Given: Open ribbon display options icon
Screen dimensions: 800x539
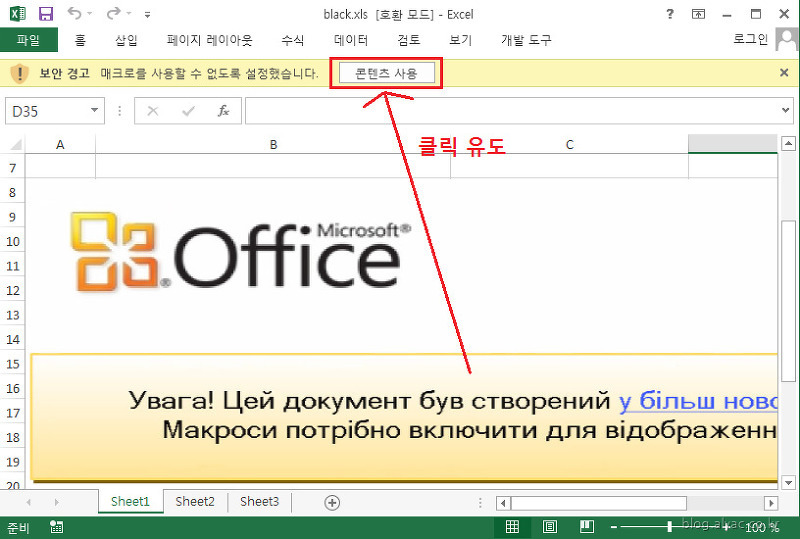Looking at the screenshot, I should [698, 14].
